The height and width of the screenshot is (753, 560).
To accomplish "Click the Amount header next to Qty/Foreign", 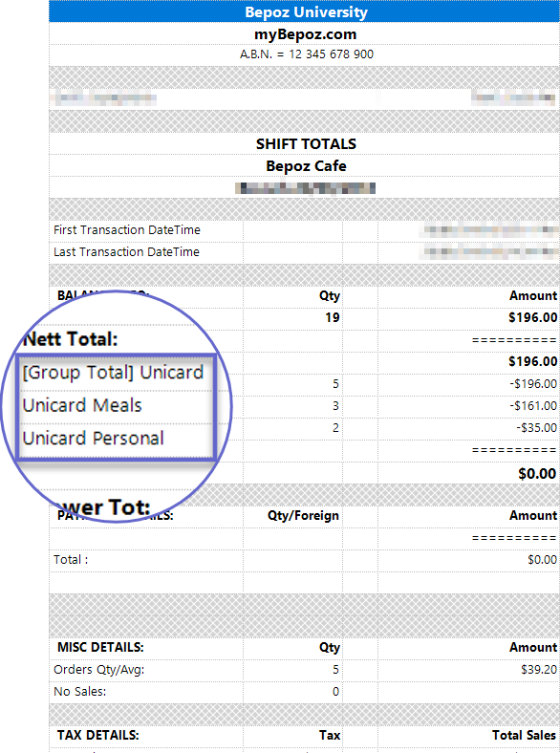I will (x=533, y=516).
